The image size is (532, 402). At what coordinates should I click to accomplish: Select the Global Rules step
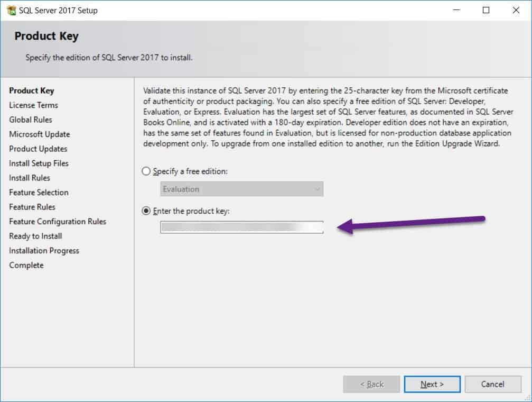click(31, 120)
